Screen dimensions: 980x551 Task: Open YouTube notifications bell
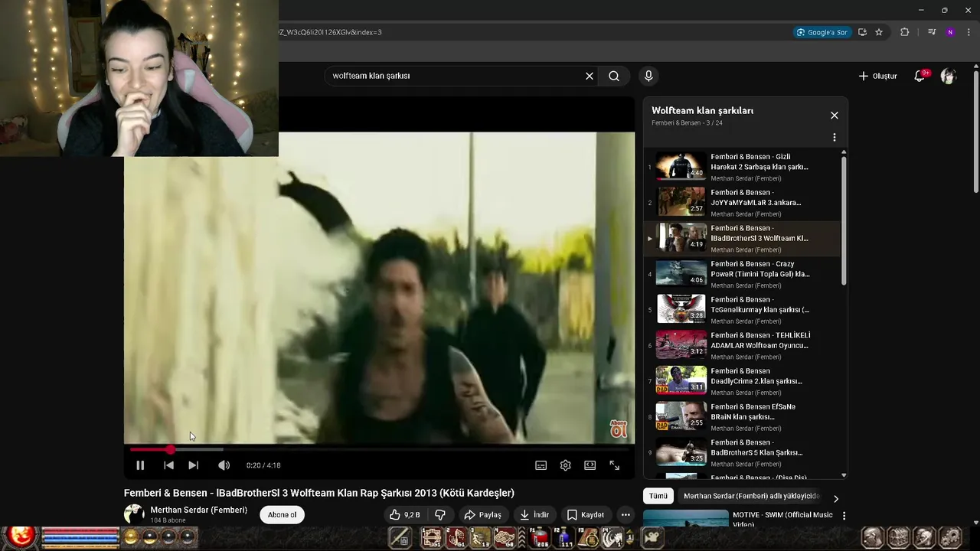pyautogui.click(x=920, y=76)
